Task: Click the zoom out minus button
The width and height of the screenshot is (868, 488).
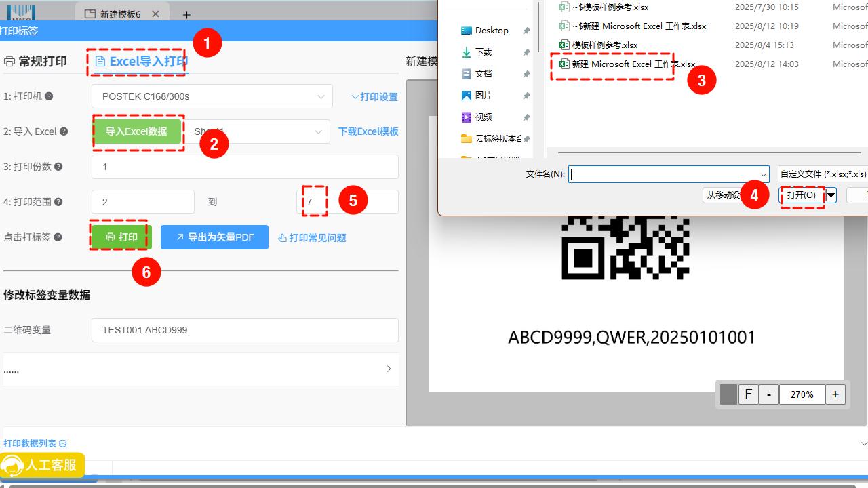Action: tap(768, 394)
